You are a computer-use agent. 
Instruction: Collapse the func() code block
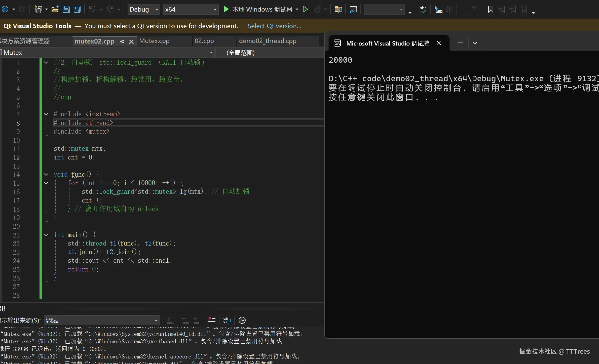click(46, 174)
